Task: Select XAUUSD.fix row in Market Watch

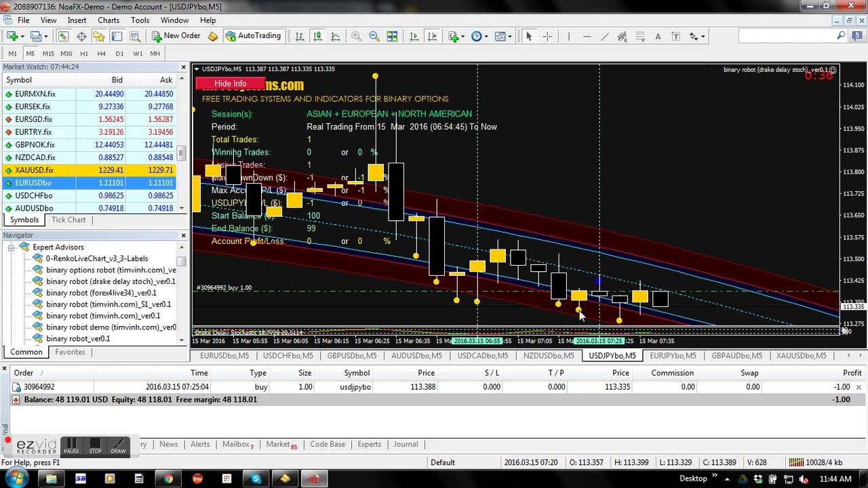Action: coord(90,170)
